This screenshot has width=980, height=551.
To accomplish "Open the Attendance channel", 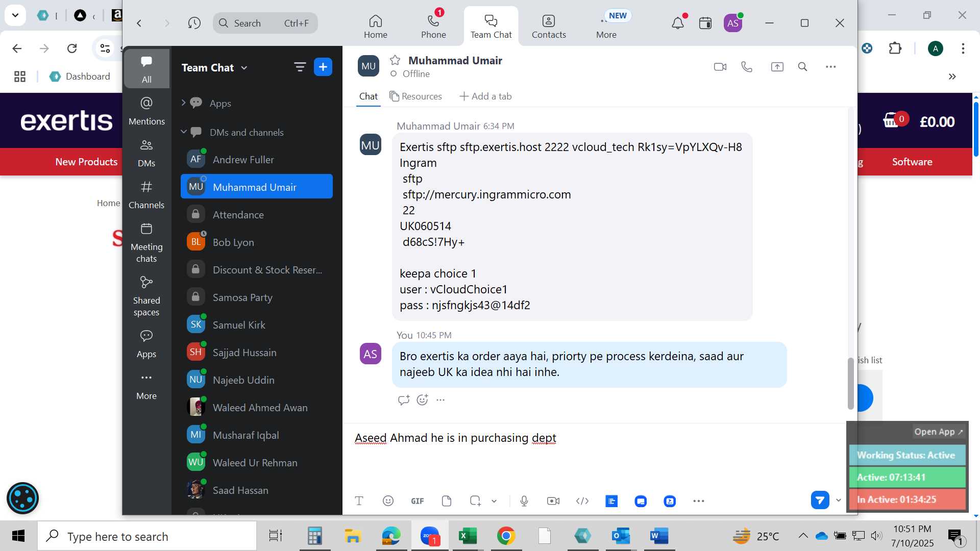I will [257, 214].
